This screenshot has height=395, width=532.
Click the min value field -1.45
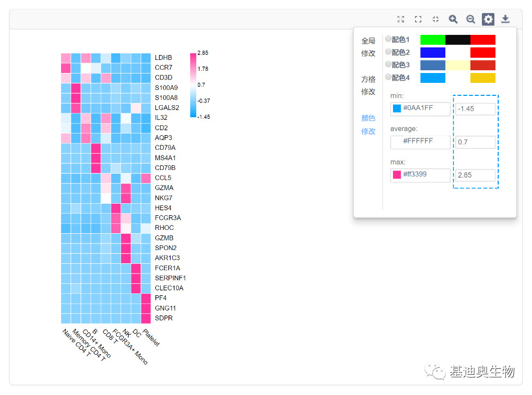(475, 109)
